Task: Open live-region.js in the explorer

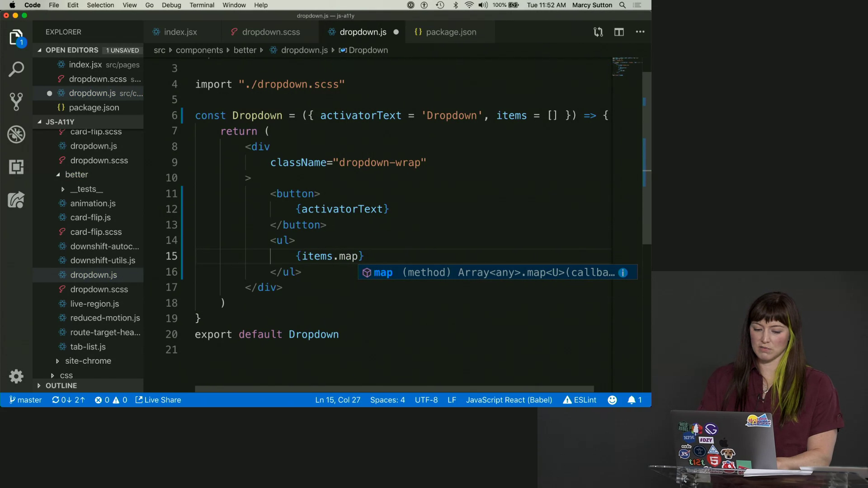Action: click(94, 304)
